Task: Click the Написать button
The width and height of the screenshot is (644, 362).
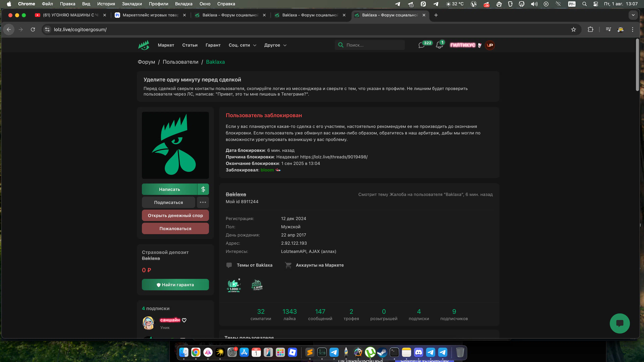Action: (x=170, y=189)
